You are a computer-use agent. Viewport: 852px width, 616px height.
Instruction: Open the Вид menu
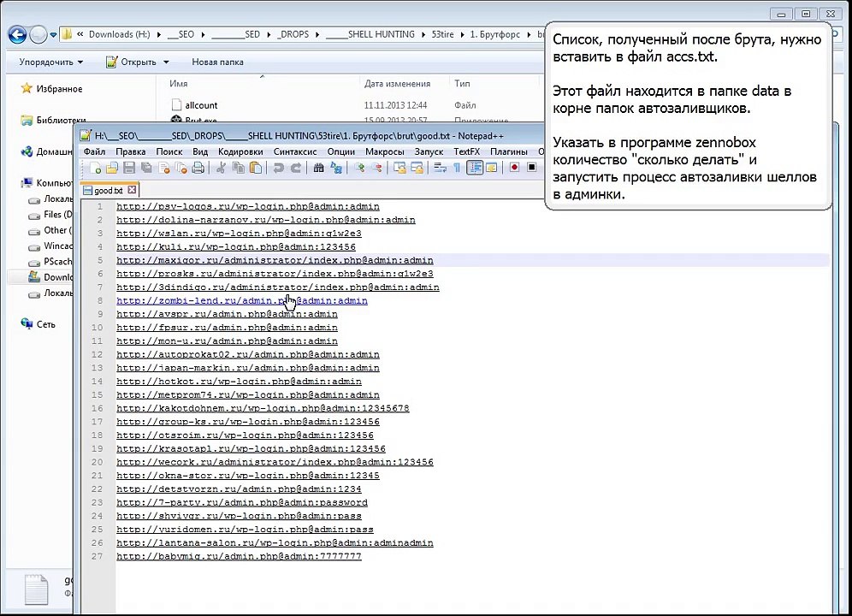200,151
